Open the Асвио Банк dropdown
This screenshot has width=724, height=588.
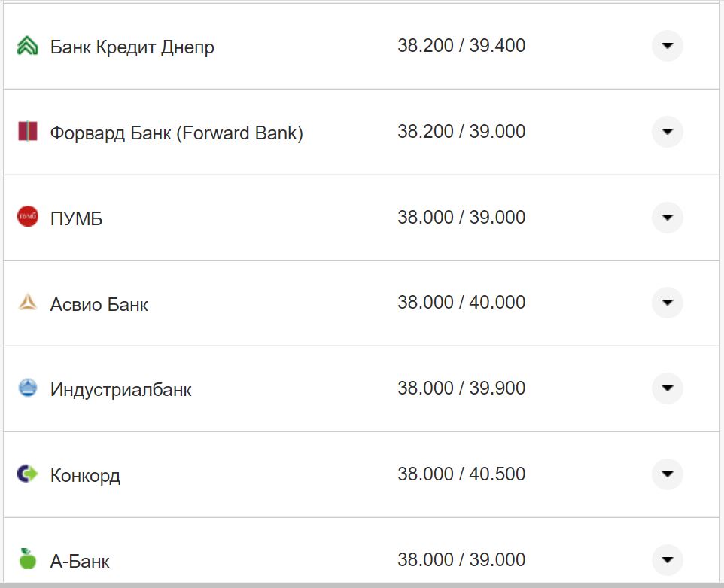click(667, 303)
